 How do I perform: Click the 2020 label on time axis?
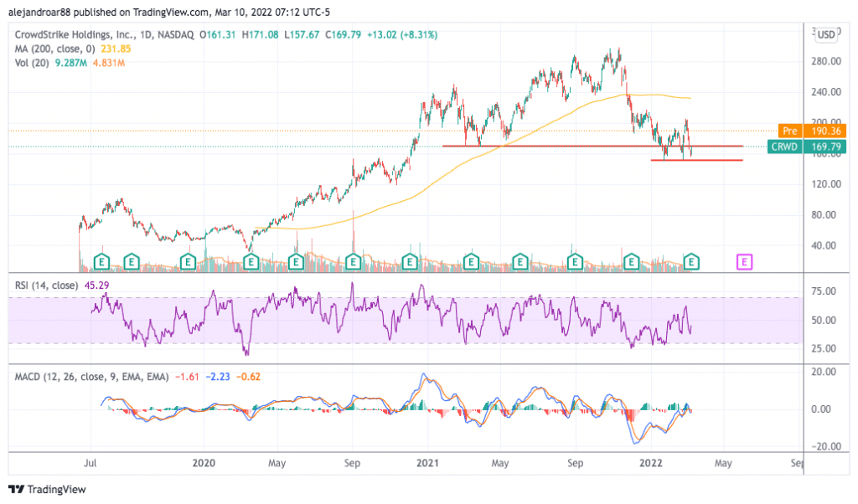coord(204,463)
